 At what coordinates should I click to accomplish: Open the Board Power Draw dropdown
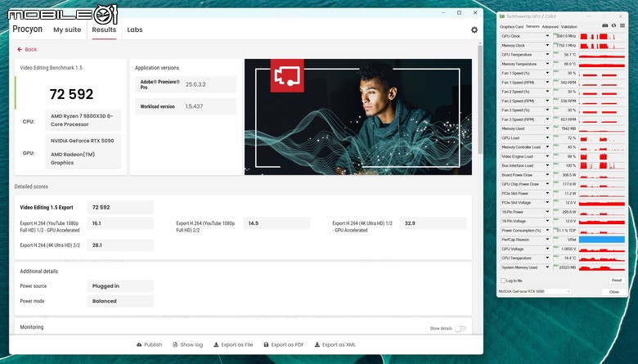tap(547, 175)
